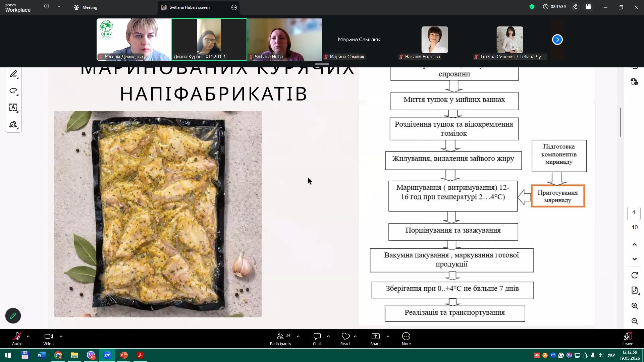Show encryption shield meeting info

click(532, 7)
